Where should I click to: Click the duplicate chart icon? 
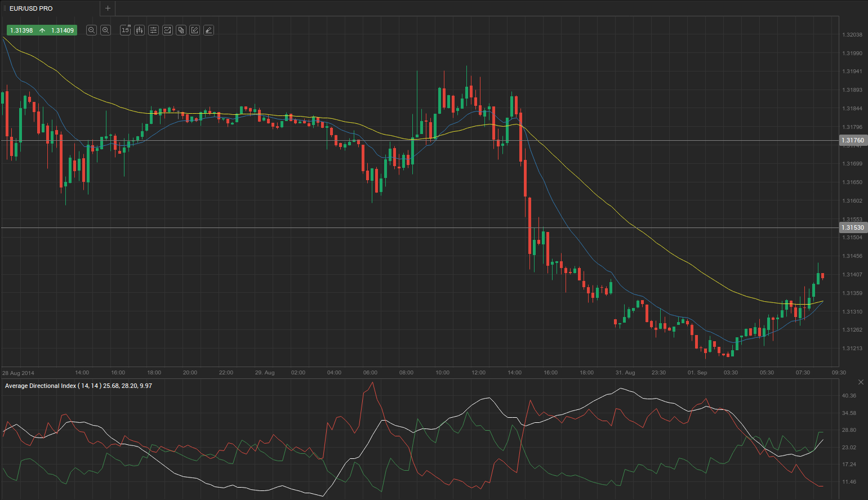181,30
